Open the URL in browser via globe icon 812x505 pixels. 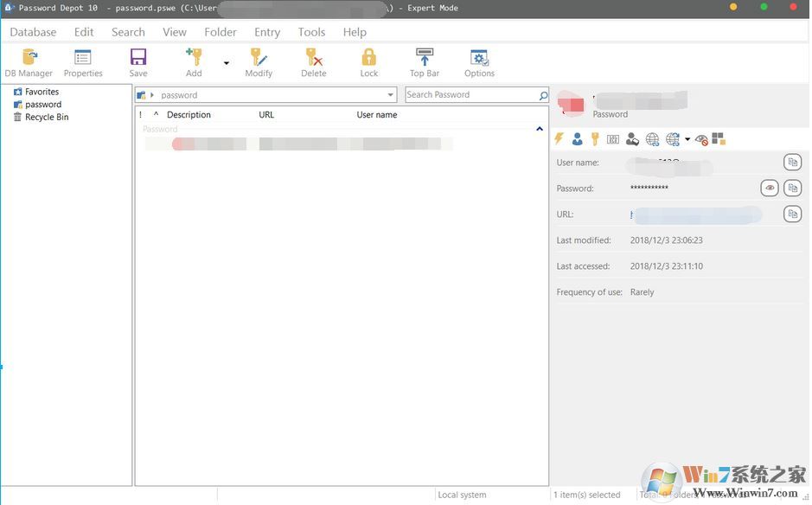coord(650,138)
